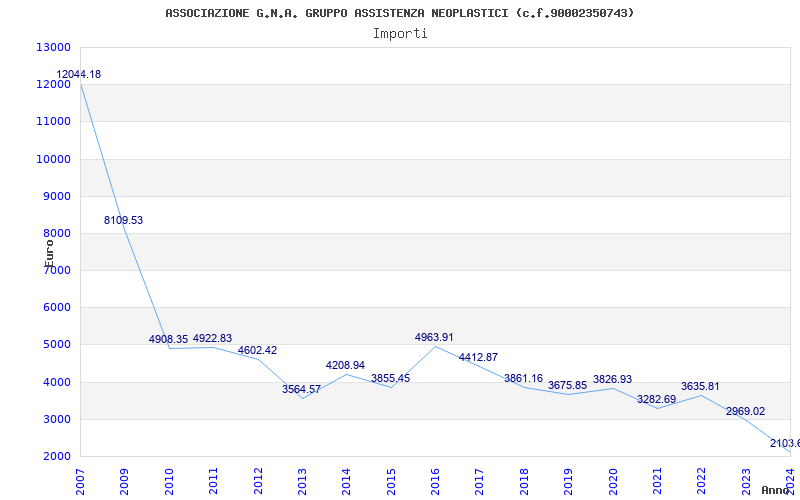Click the 2007 x-axis year label
The height and width of the screenshot is (500, 800).
click(x=80, y=481)
